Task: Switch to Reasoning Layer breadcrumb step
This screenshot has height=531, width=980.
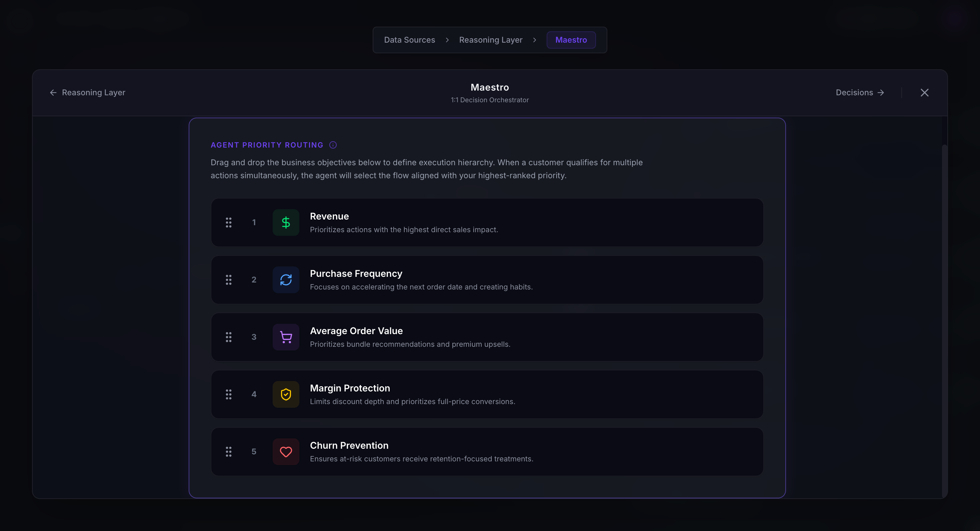Action: pyautogui.click(x=490, y=40)
